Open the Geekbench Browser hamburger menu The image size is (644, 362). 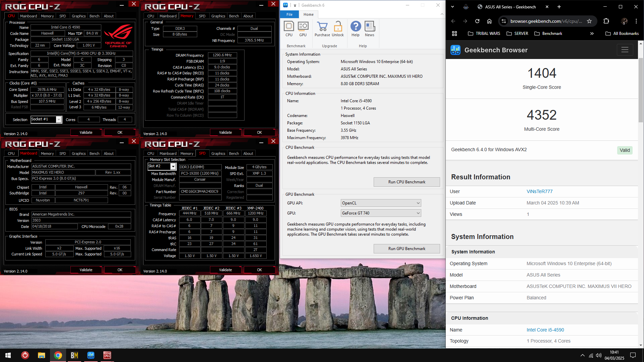pyautogui.click(x=625, y=50)
